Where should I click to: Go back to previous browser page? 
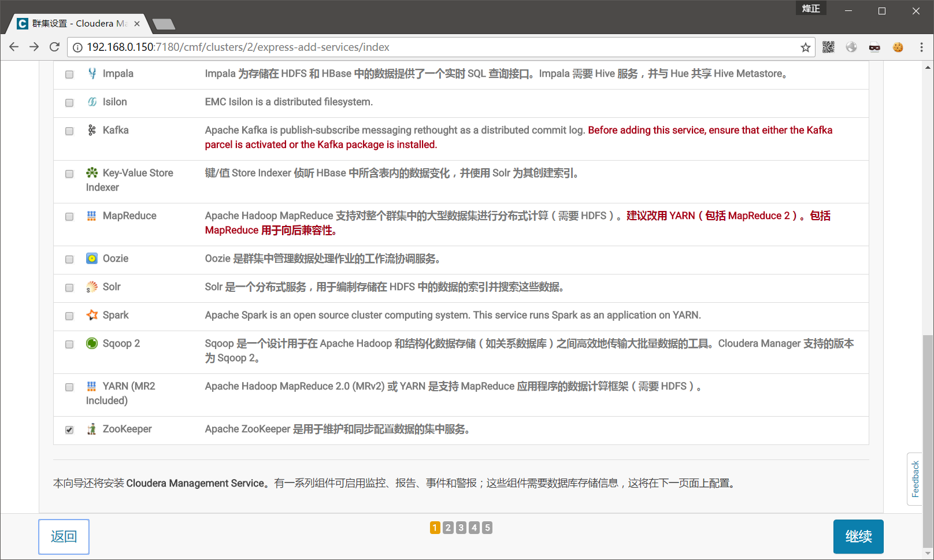click(x=14, y=47)
